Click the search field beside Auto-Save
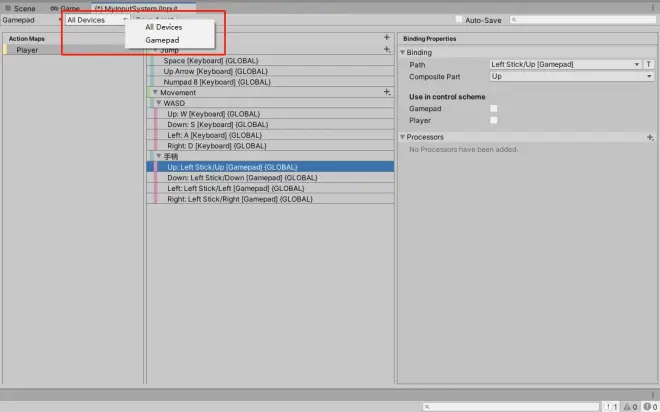 point(583,19)
